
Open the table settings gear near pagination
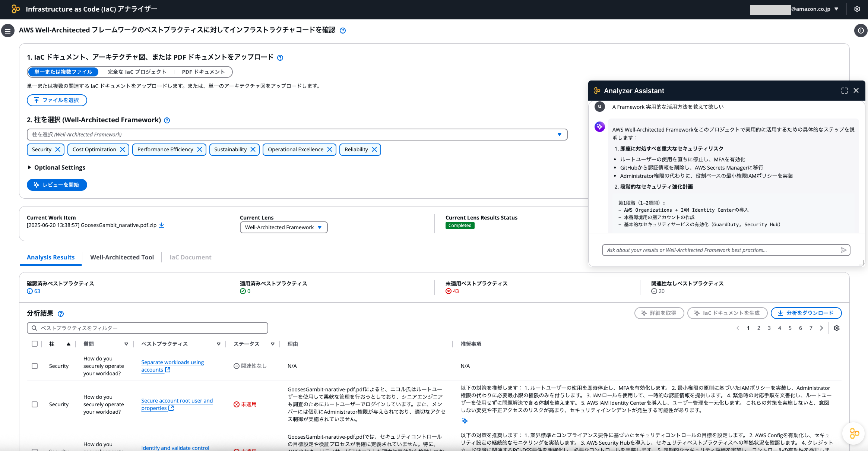[x=837, y=328]
